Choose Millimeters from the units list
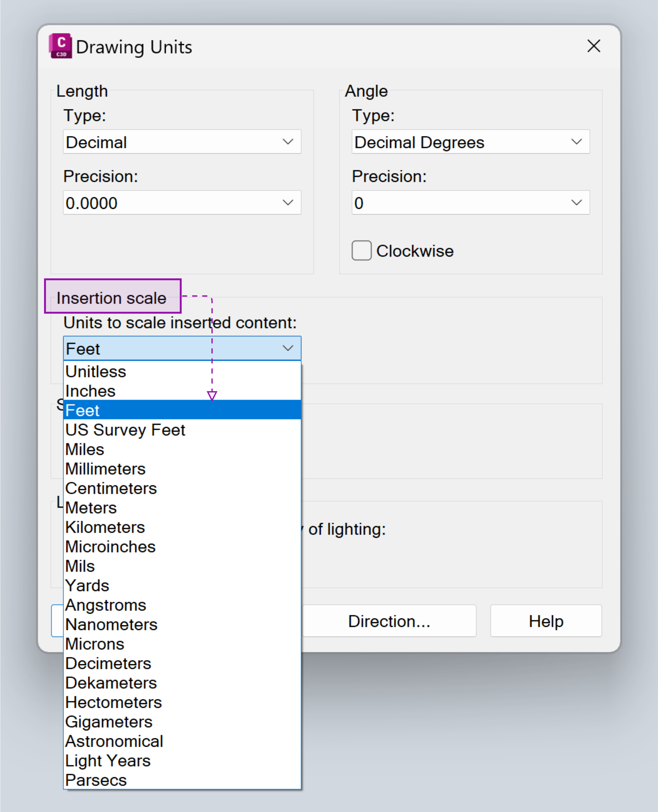This screenshot has height=812, width=658. tap(105, 469)
